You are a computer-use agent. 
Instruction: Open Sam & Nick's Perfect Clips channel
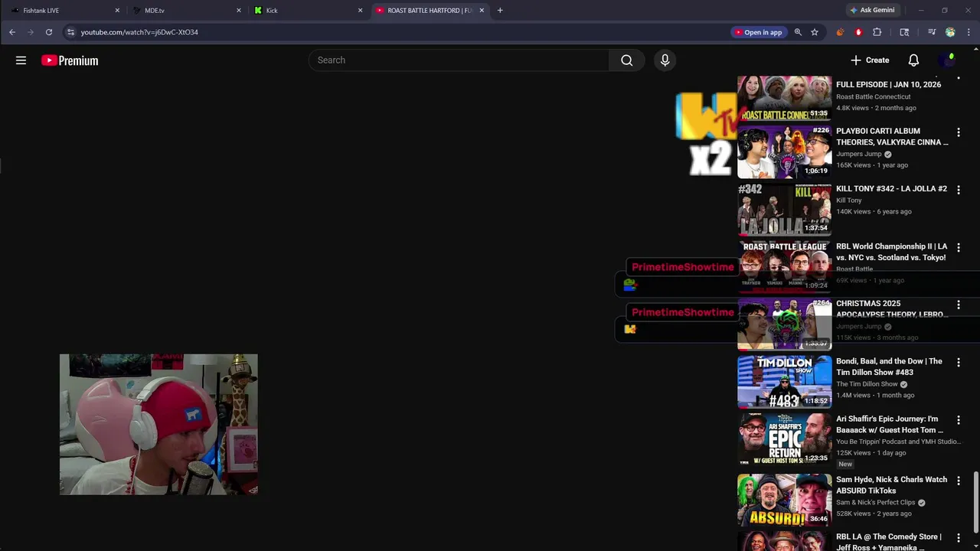[x=876, y=503]
